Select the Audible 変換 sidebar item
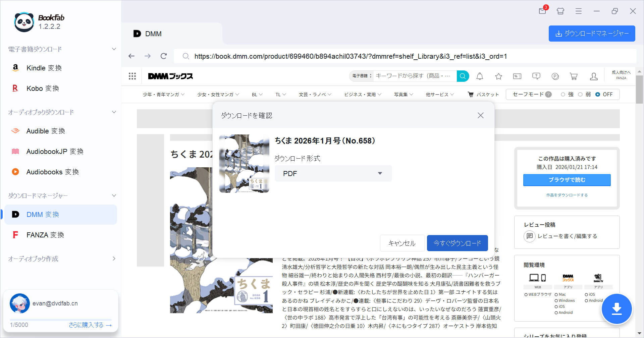644x338 pixels. [x=46, y=131]
